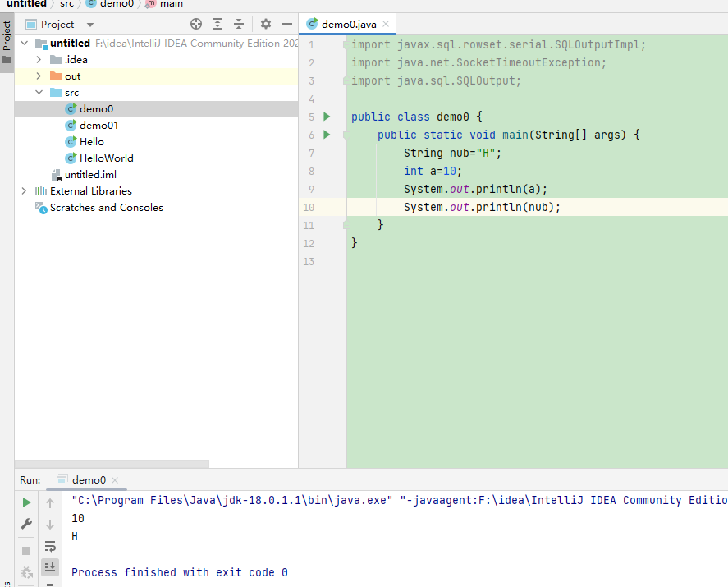This screenshot has height=587, width=728.
Task: Click 'Process finished with exit code 0' text
Action: click(x=180, y=572)
